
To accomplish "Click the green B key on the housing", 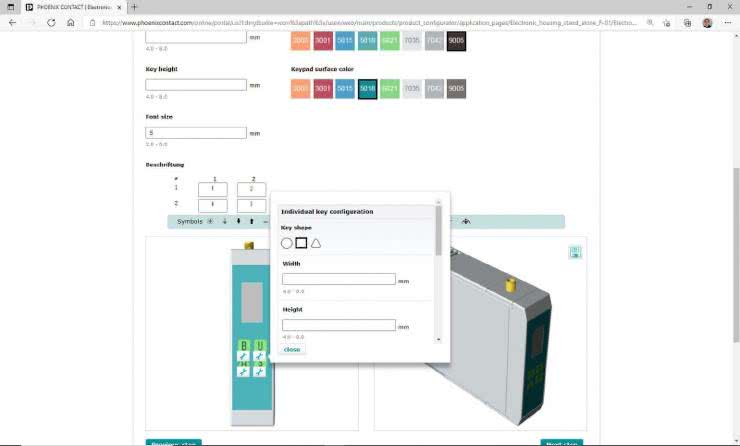I will 243,347.
